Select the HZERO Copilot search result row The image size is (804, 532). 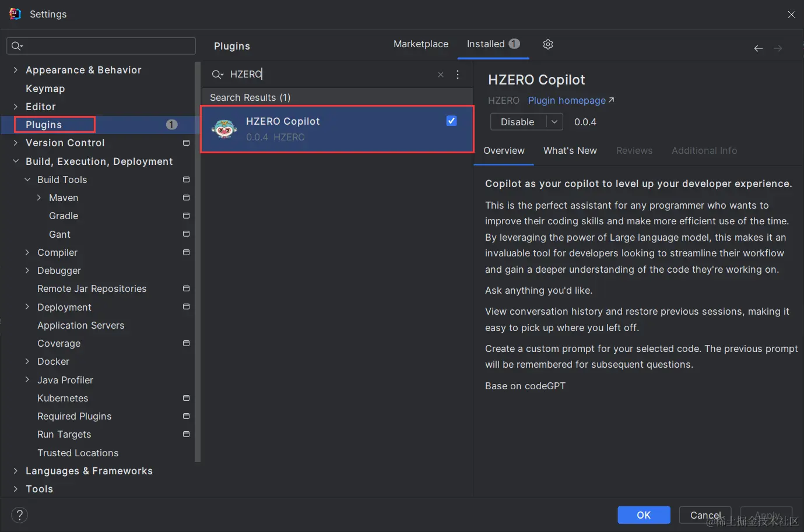[337, 129]
